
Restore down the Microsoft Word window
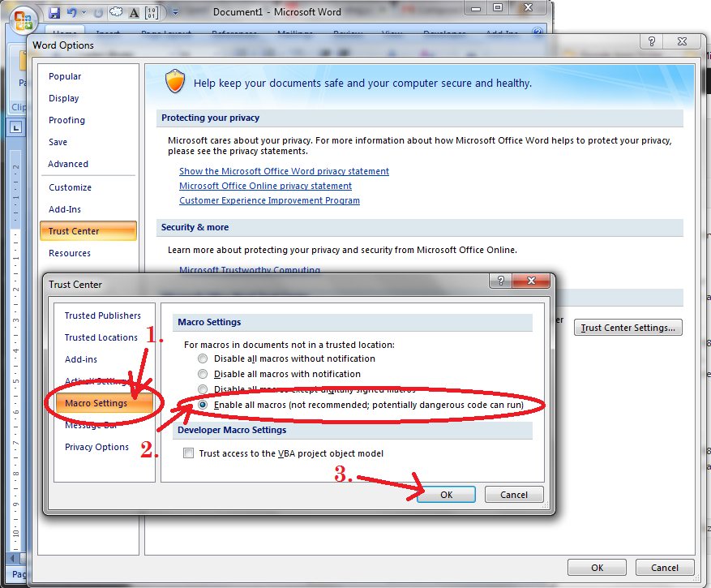[x=498, y=8]
